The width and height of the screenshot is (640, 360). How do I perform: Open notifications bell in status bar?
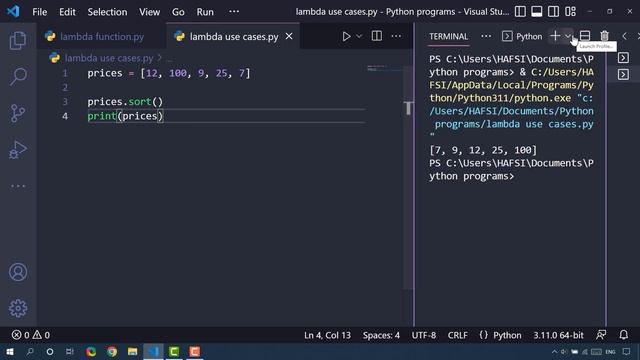pyautogui.click(x=623, y=335)
